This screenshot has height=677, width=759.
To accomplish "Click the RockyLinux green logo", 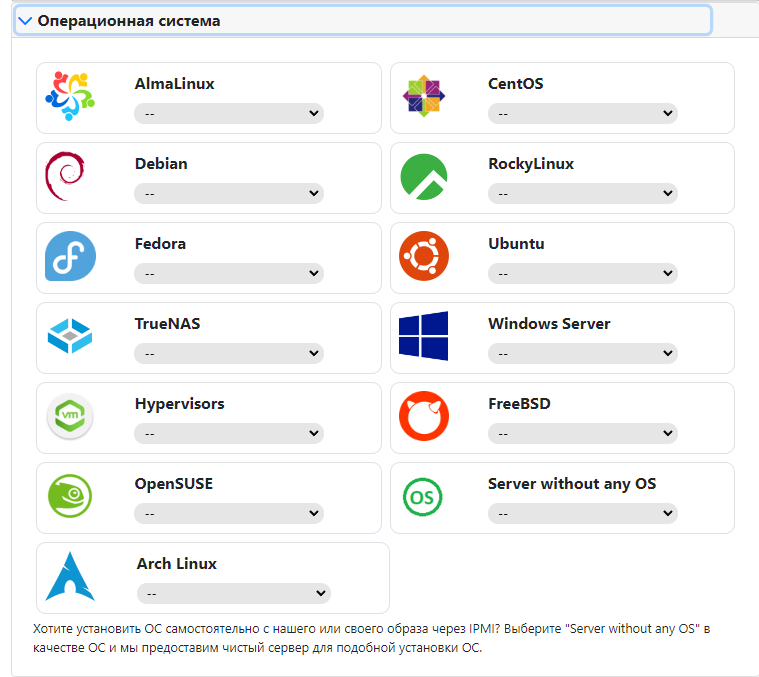I will click(x=424, y=177).
